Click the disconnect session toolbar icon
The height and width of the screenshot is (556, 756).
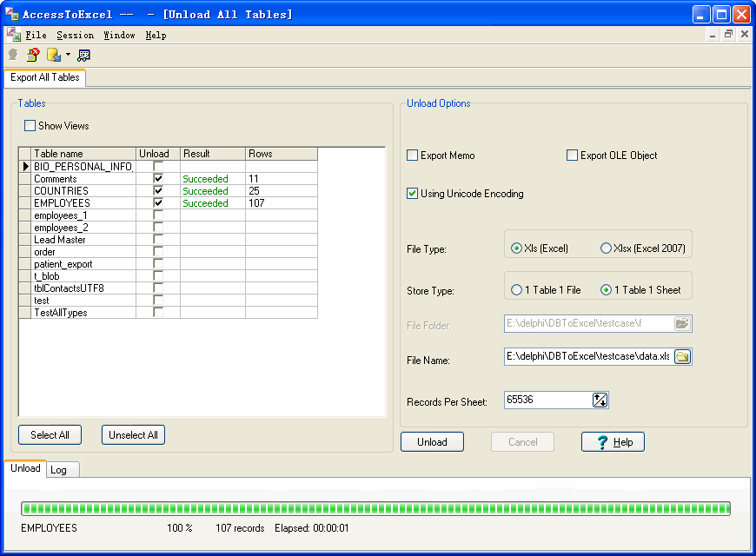[x=33, y=55]
